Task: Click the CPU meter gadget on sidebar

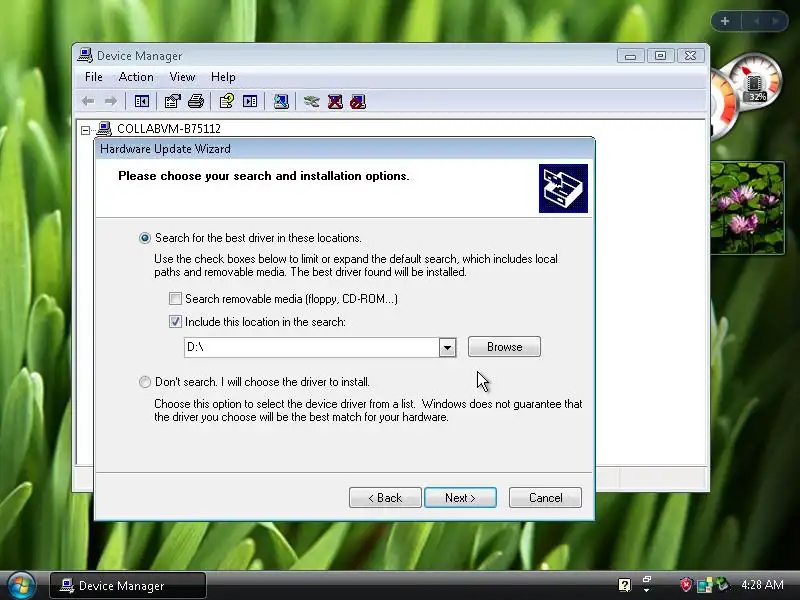Action: (x=745, y=94)
